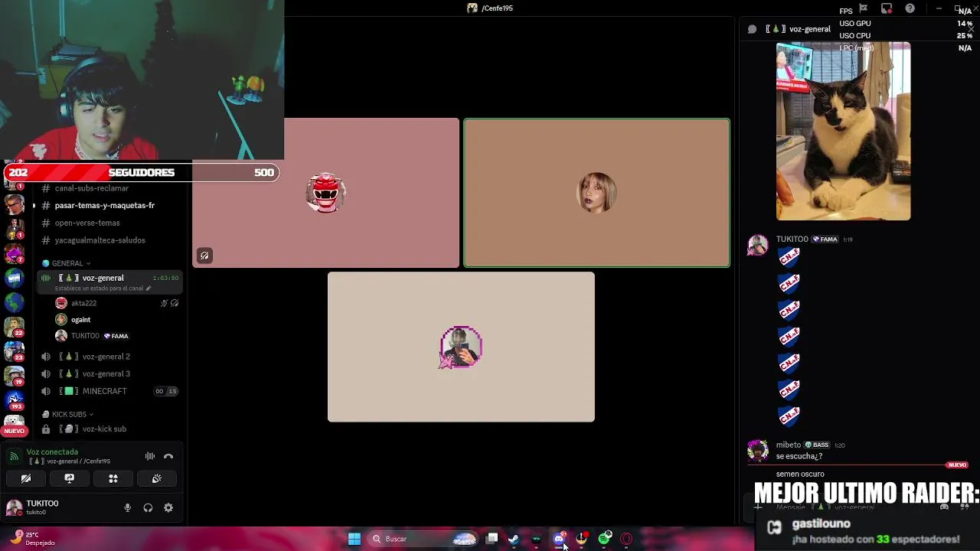
Task: Toggle microphone mute in user panel
Action: click(128, 508)
